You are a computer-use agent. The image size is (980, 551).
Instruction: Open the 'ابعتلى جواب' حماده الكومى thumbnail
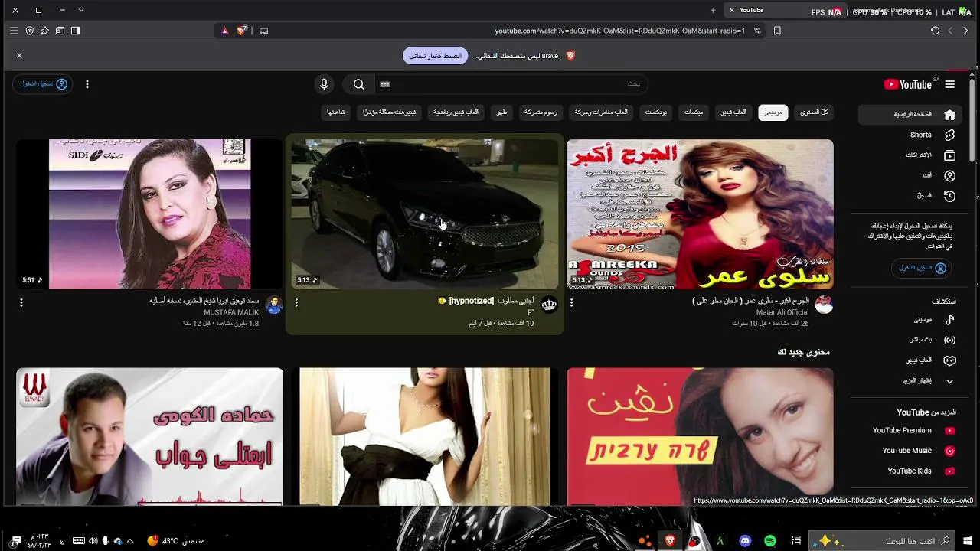tap(150, 436)
